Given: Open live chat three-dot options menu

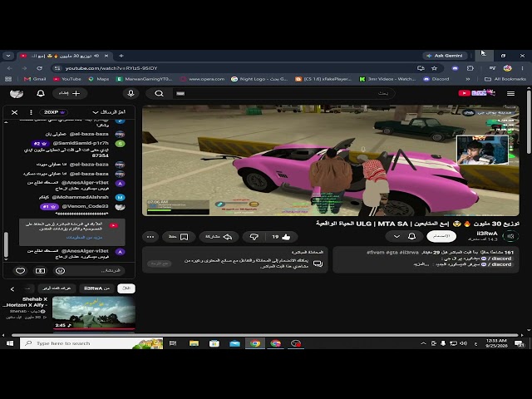Looking at the screenshot, I should (x=31, y=112).
